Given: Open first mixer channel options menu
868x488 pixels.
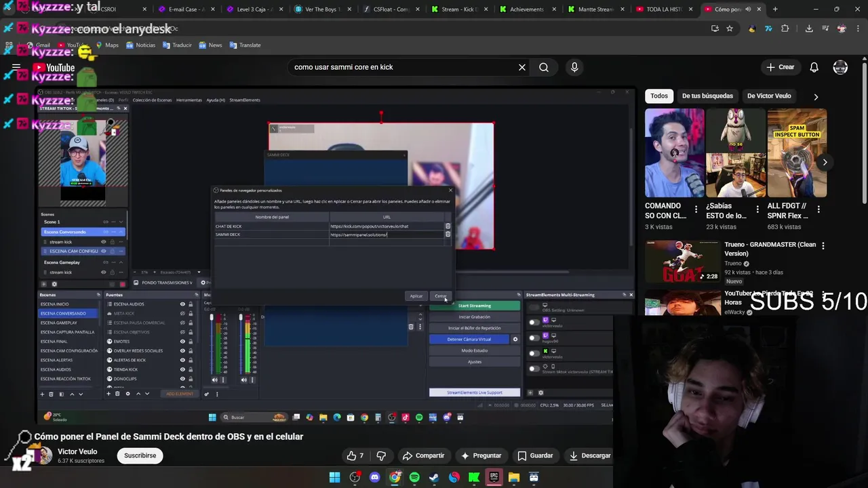Looking at the screenshot, I should click(222, 380).
